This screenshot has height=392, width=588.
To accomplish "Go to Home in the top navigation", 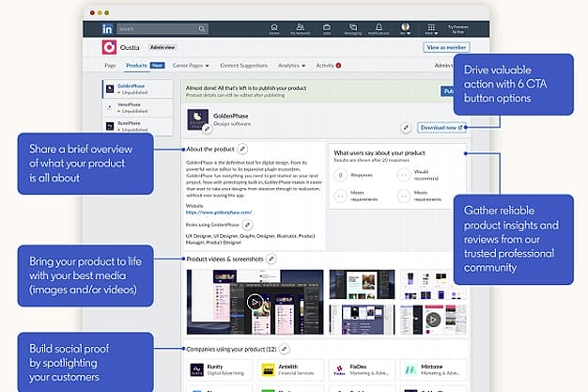I will coord(274,29).
